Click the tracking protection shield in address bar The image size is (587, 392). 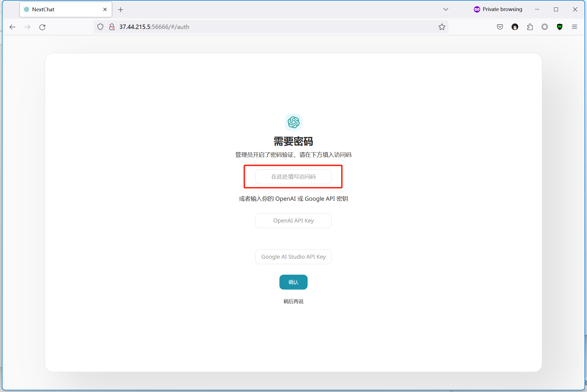100,27
